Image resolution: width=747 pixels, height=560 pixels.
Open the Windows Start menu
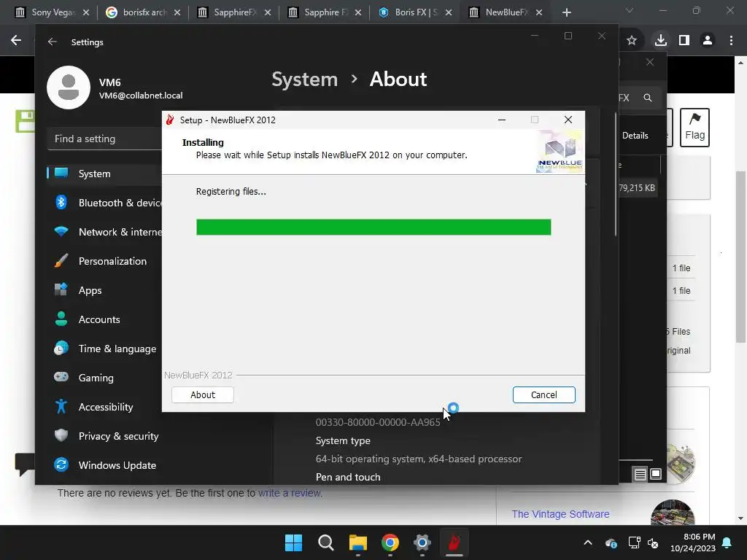pyautogui.click(x=293, y=542)
